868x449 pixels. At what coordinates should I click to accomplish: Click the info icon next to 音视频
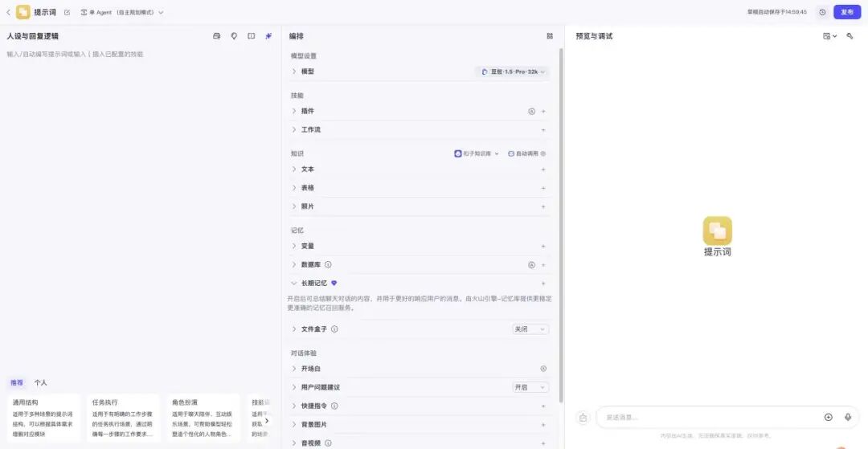click(x=328, y=443)
